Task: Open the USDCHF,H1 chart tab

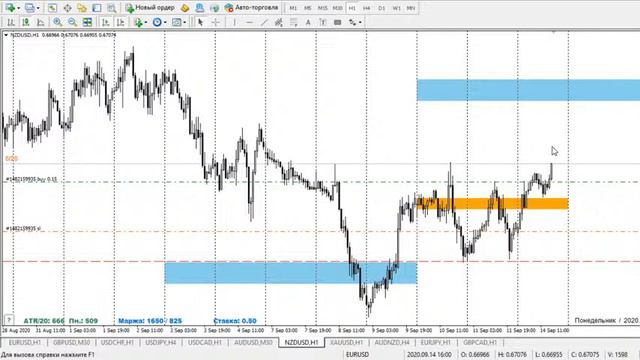Action: (x=117, y=342)
